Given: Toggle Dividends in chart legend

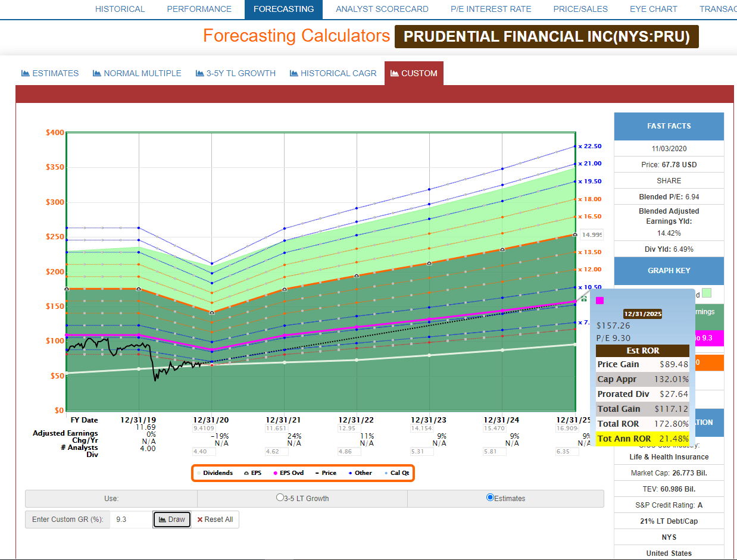Looking at the screenshot, I should [214, 473].
